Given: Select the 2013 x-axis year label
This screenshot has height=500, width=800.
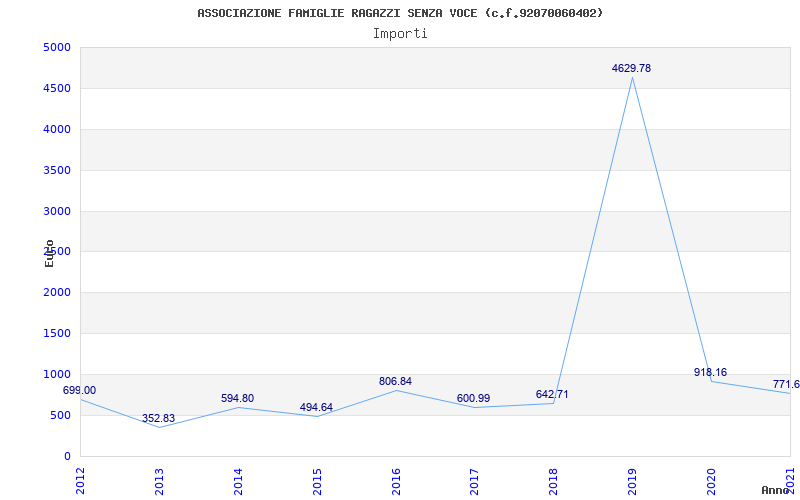Looking at the screenshot, I should tap(159, 482).
